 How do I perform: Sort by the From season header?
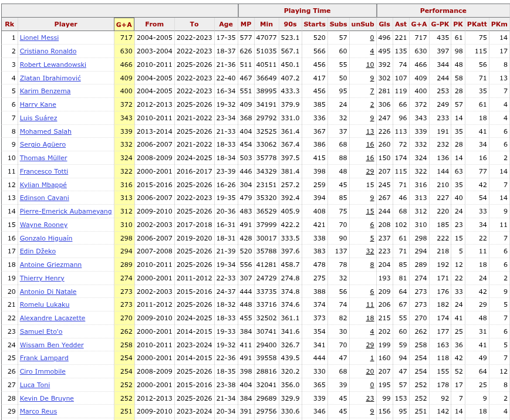click(x=154, y=24)
